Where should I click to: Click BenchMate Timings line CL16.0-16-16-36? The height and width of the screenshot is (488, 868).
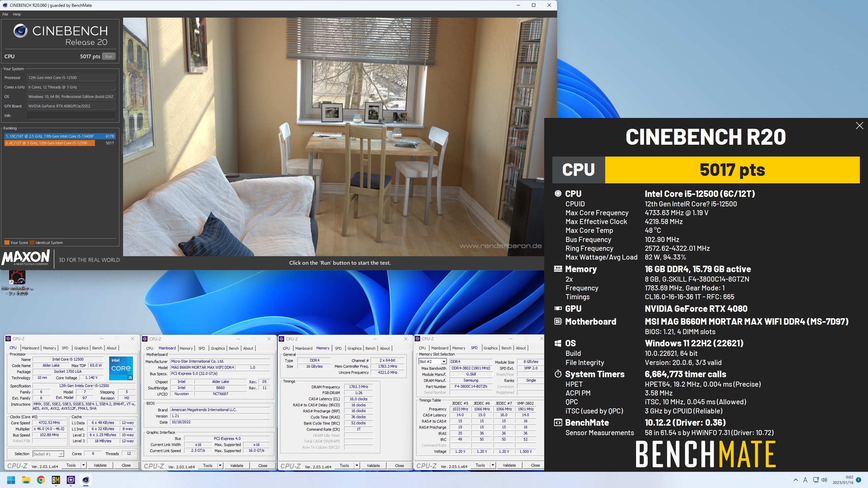689,297
